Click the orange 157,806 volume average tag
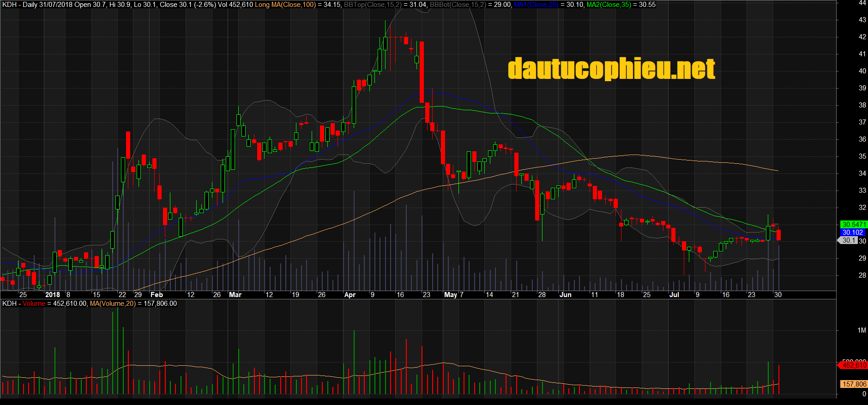Screen dimensions: 868x405 [x=854, y=384]
